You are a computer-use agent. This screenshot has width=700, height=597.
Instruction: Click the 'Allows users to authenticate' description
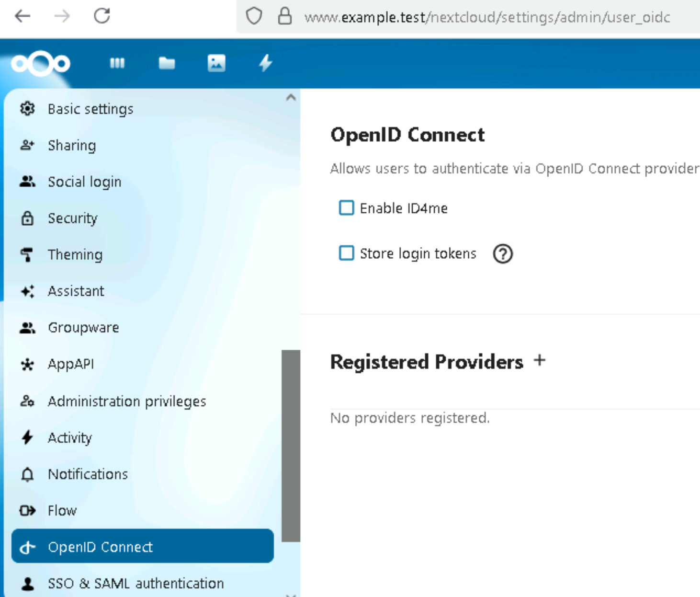[x=515, y=169]
